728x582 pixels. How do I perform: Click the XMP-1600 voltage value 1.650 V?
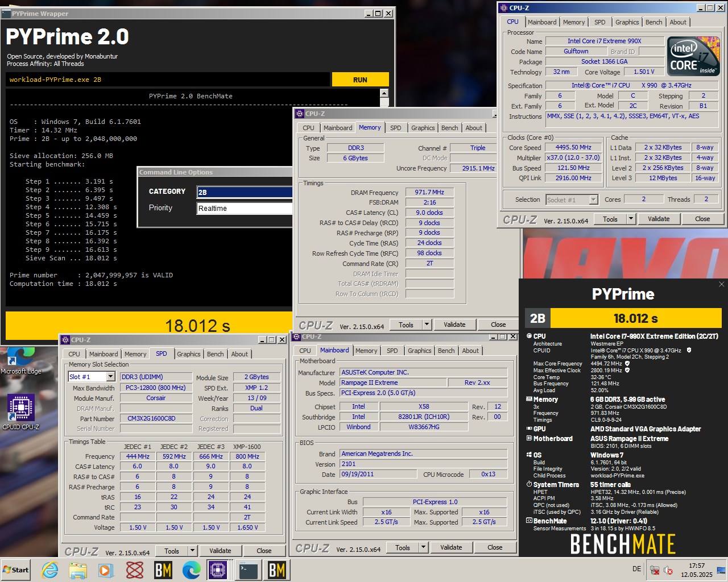coord(247,528)
